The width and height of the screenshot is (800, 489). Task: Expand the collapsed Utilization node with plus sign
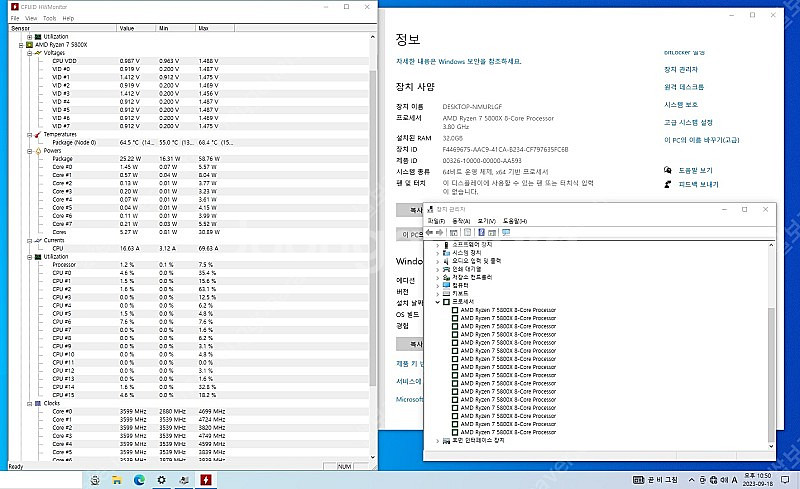tap(30, 37)
